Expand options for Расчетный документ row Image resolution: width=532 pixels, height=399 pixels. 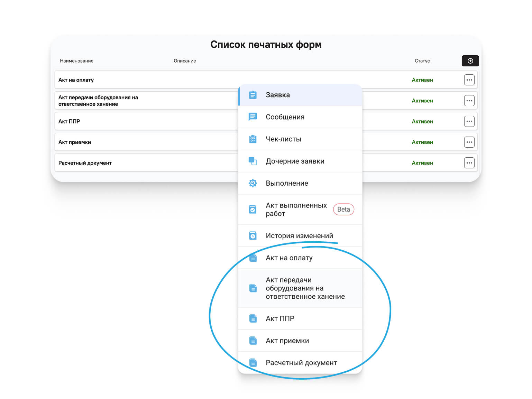coord(469,163)
